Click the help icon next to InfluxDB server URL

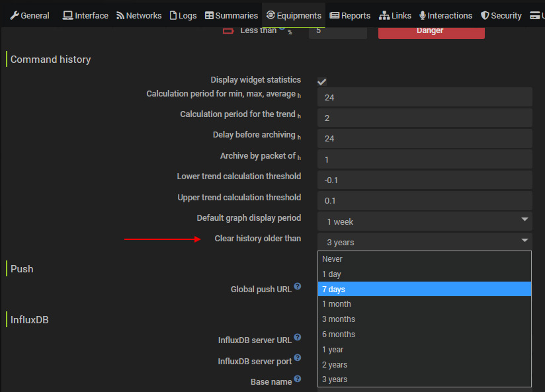(x=298, y=337)
